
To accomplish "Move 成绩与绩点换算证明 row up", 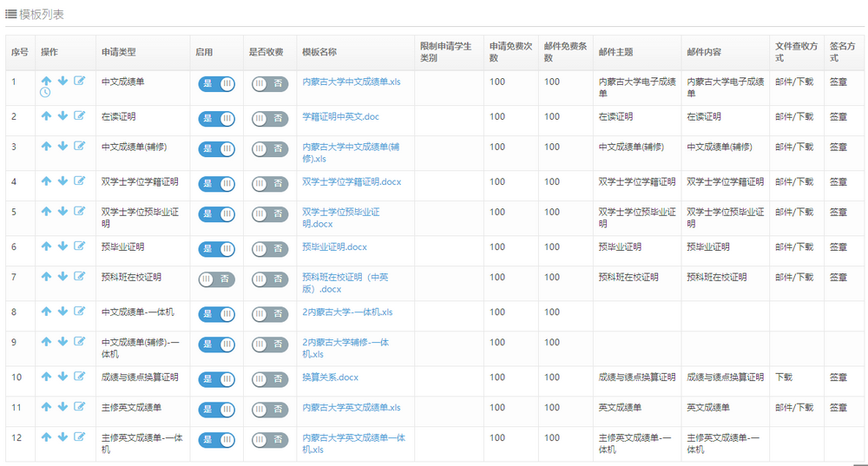I will click(x=46, y=377).
